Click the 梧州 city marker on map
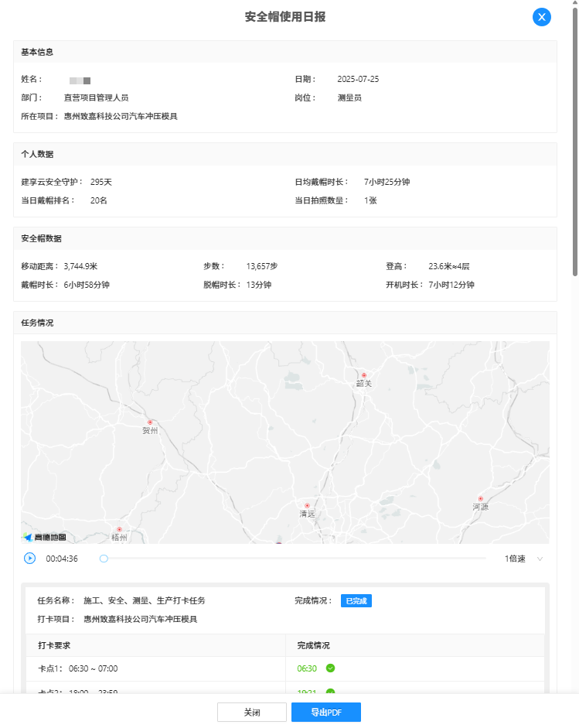The width and height of the screenshot is (579, 728). [x=119, y=529]
